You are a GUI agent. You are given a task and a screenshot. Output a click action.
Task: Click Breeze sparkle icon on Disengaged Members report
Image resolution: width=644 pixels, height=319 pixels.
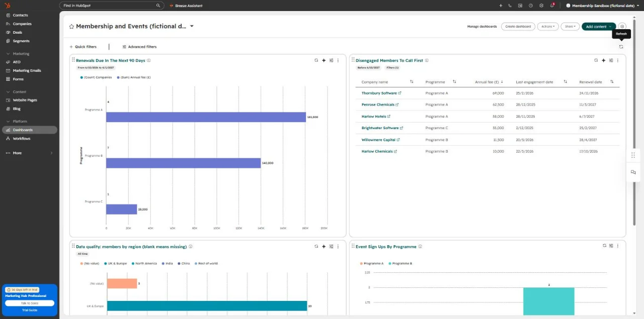(x=604, y=60)
